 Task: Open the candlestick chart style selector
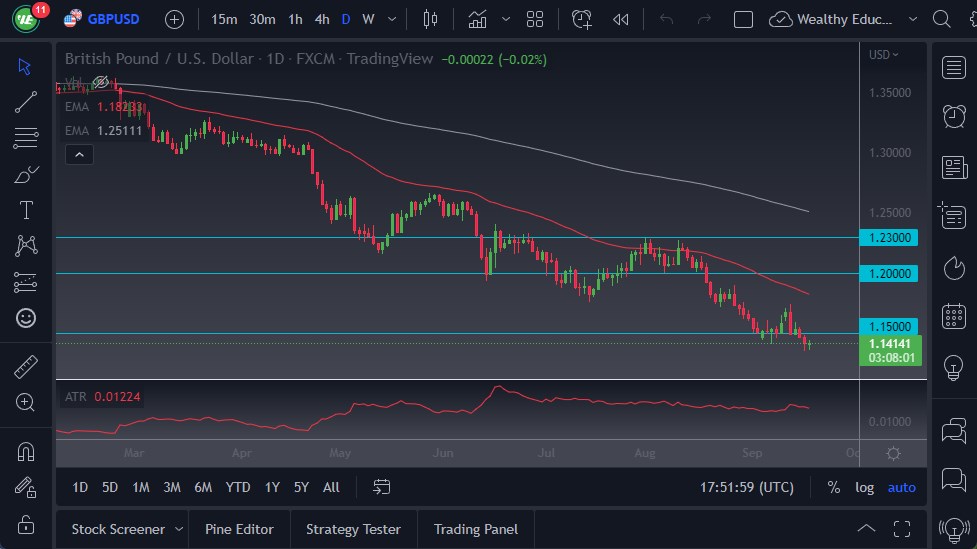click(x=431, y=19)
